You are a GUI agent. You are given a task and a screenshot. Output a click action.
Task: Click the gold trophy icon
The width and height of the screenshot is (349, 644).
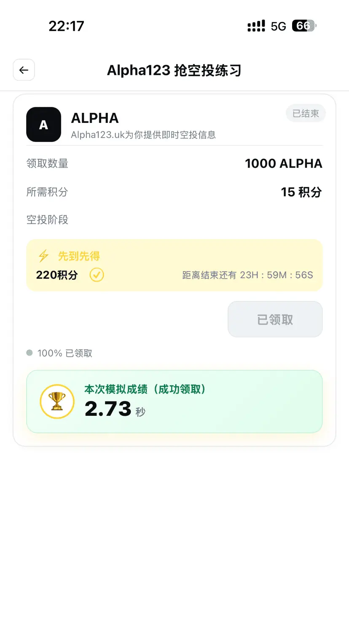coord(57,401)
